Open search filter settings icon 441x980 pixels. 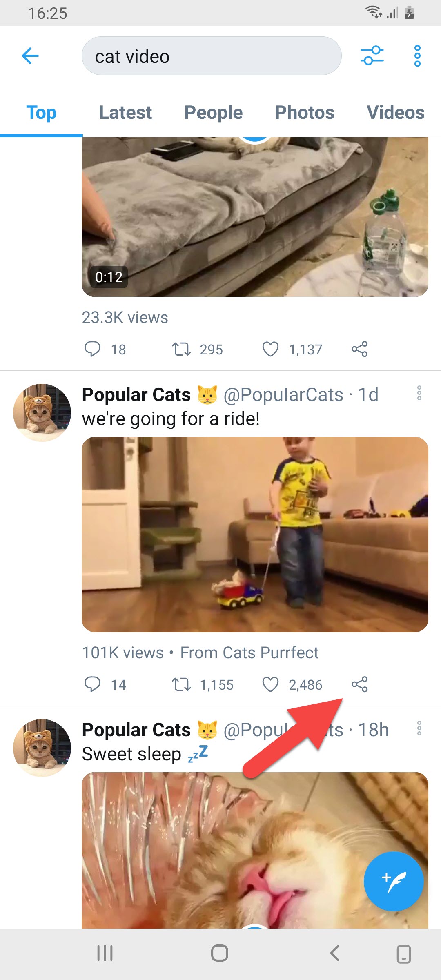(x=372, y=56)
